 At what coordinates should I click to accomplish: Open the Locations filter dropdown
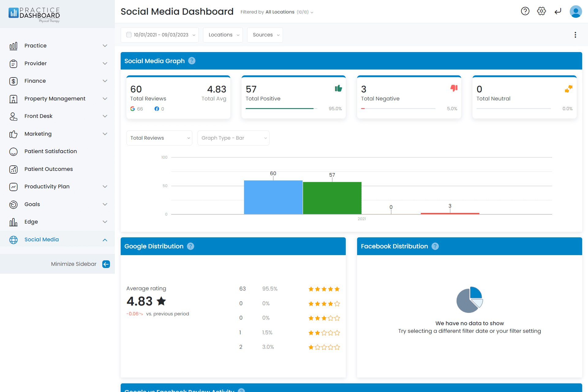click(223, 35)
